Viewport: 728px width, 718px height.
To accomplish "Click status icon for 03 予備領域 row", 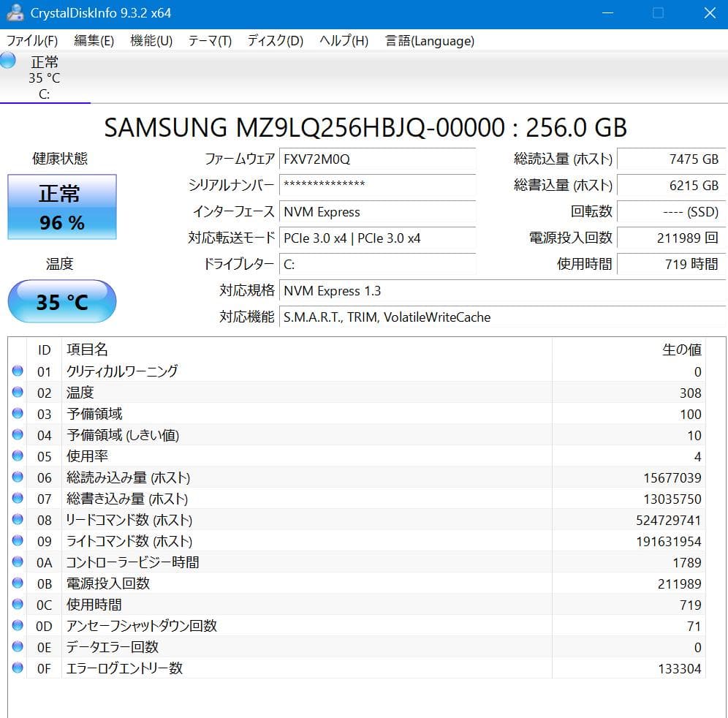I will 18,413.
